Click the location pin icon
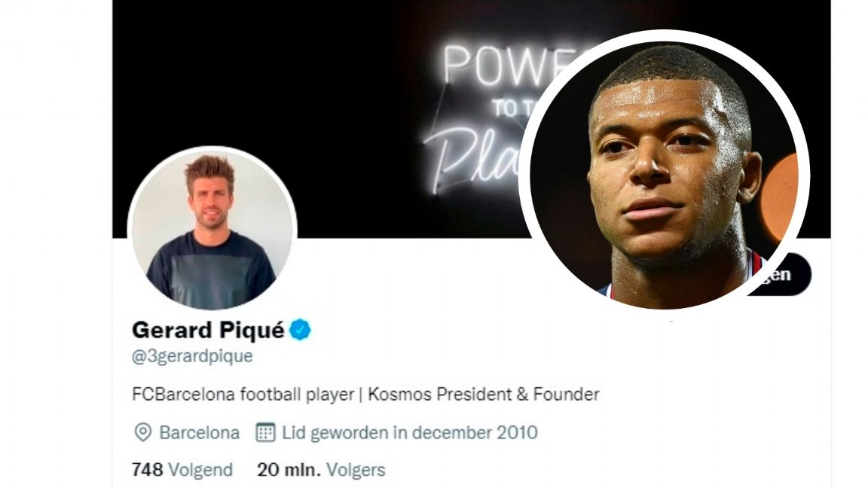 click(143, 432)
